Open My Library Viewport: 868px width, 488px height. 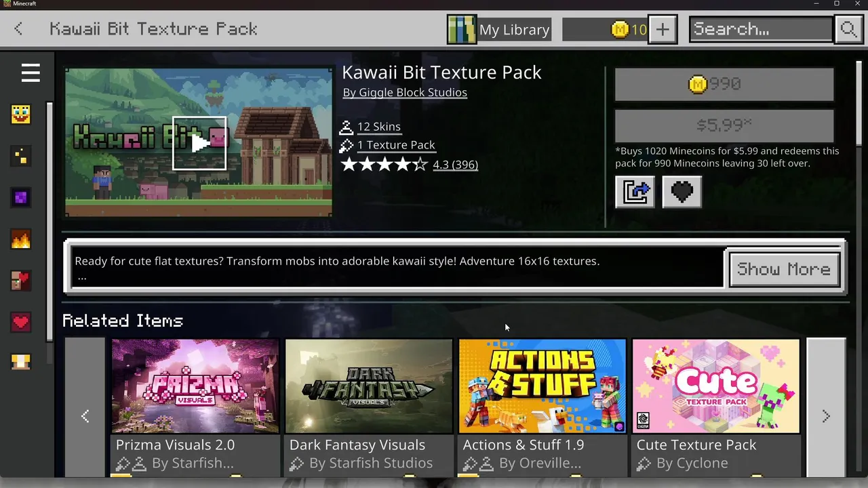(498, 29)
